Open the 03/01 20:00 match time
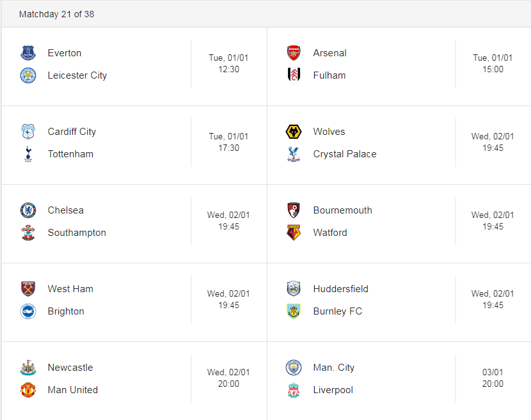The image size is (531, 420). 493,378
